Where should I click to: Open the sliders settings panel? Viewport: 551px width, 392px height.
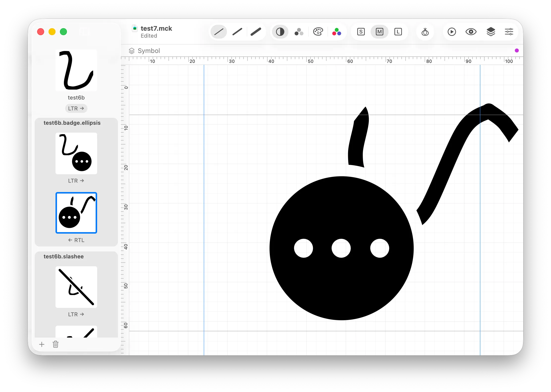[509, 32]
